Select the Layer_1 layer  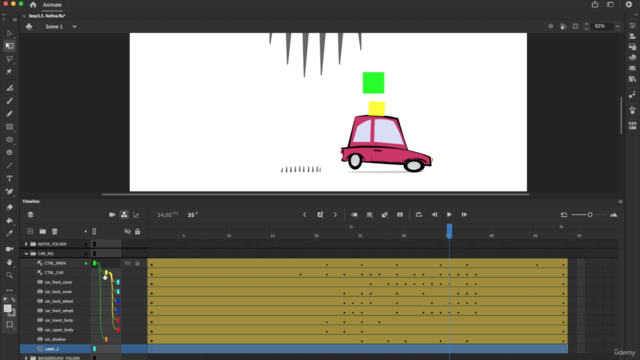pos(51,349)
